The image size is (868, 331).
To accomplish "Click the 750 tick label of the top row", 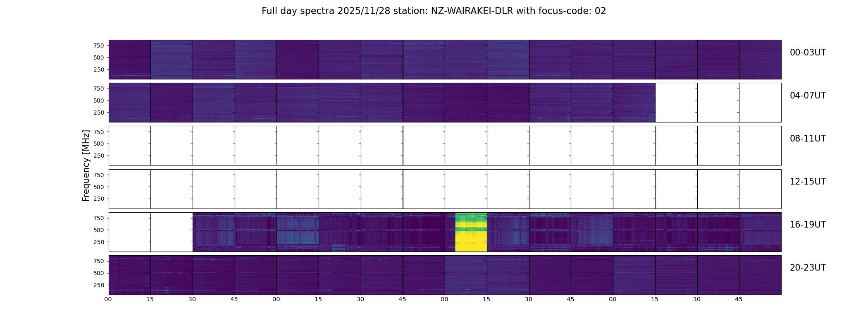I will pyautogui.click(x=99, y=46).
